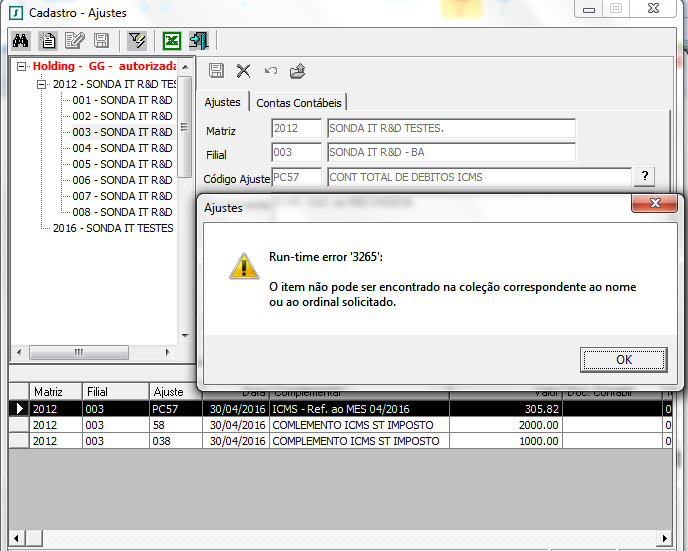This screenshot has width=688, height=551.
Task: Close the Ajustes error dialog with the red X
Action: click(x=655, y=203)
